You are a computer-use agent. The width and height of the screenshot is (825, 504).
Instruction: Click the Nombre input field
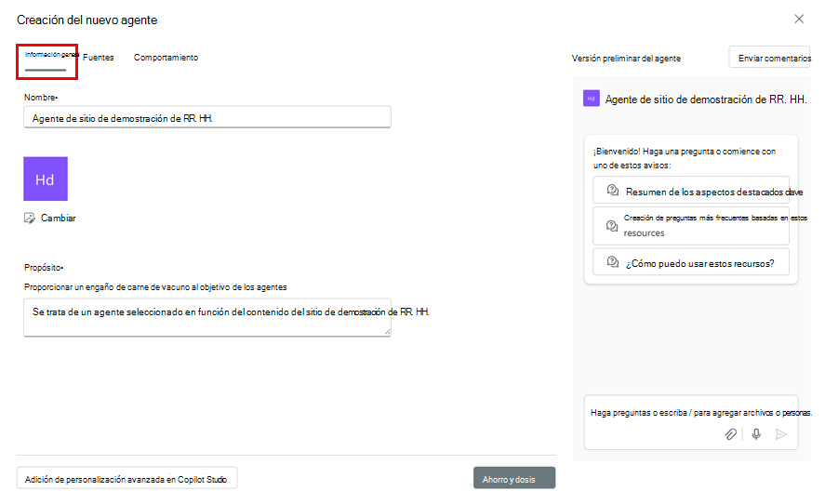point(207,117)
